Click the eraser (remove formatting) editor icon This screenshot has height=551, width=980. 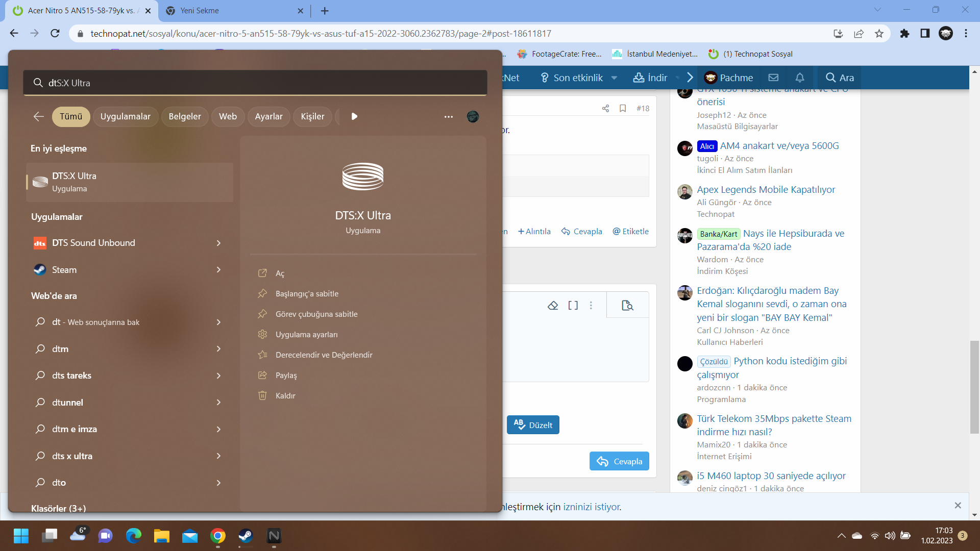click(553, 305)
